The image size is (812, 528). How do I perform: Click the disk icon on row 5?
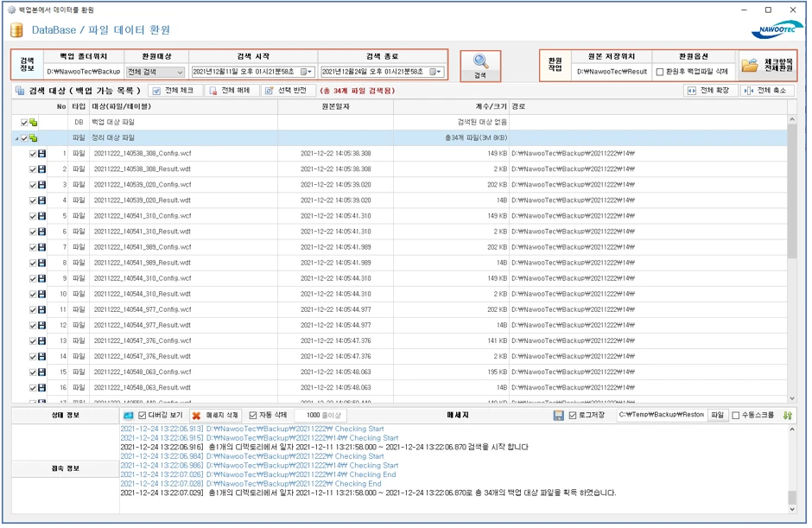pyautogui.click(x=42, y=215)
